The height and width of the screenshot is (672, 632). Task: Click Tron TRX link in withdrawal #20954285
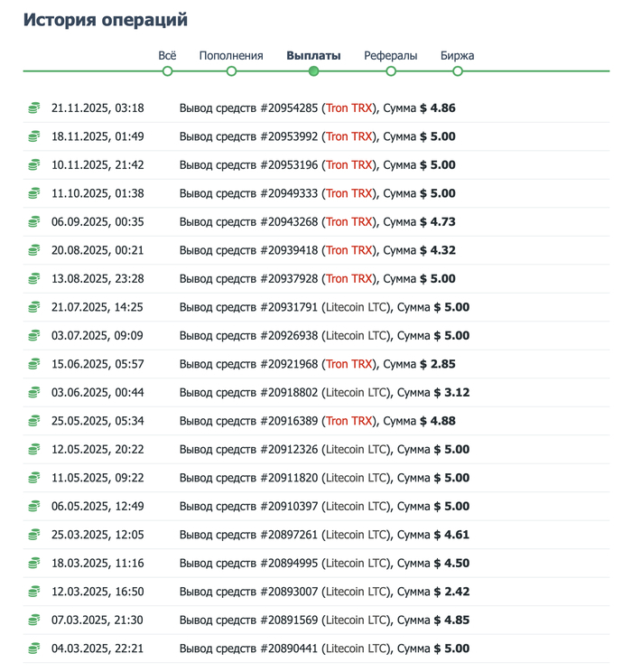point(349,108)
